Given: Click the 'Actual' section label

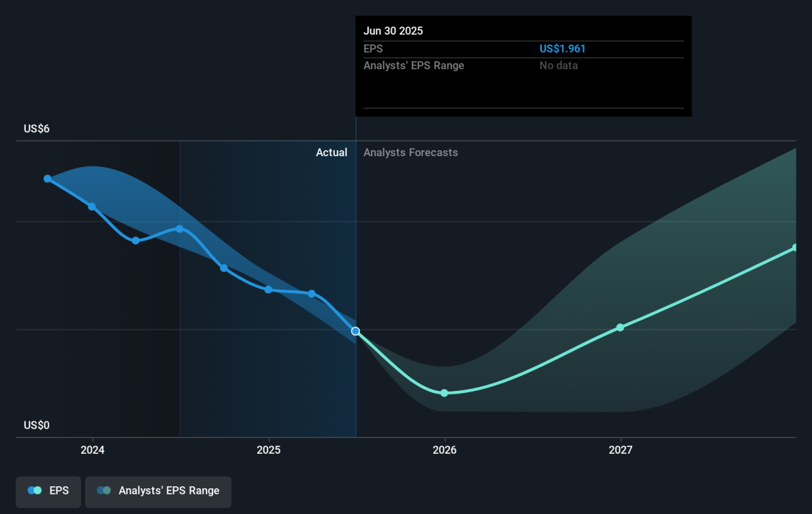Looking at the screenshot, I should [x=332, y=153].
